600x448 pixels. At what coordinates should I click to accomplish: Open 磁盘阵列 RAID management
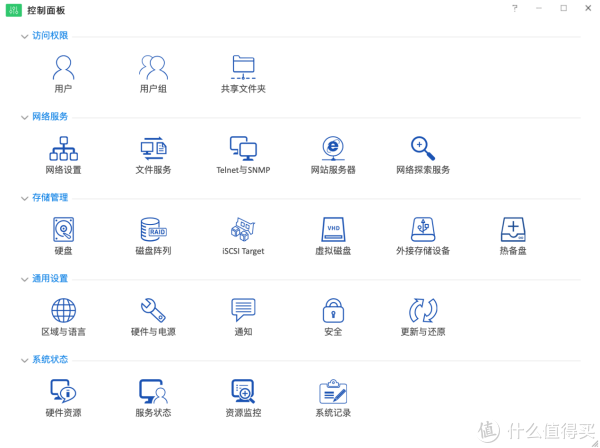click(153, 230)
